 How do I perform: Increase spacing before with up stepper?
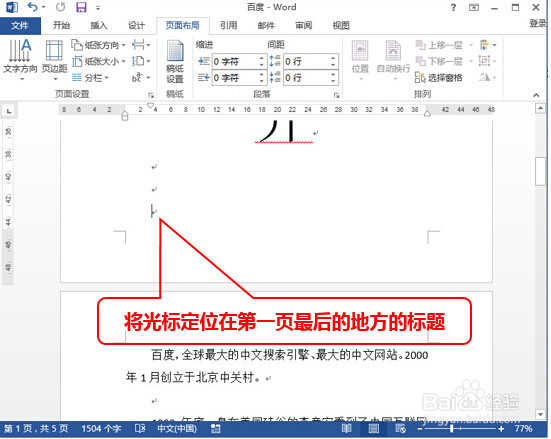(x=333, y=58)
